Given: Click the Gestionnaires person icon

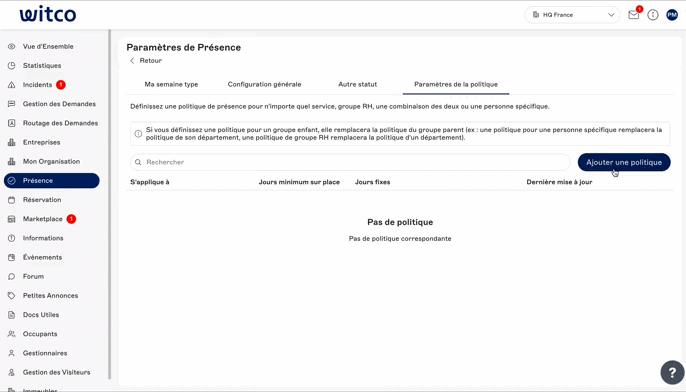Looking at the screenshot, I should click(x=11, y=353).
